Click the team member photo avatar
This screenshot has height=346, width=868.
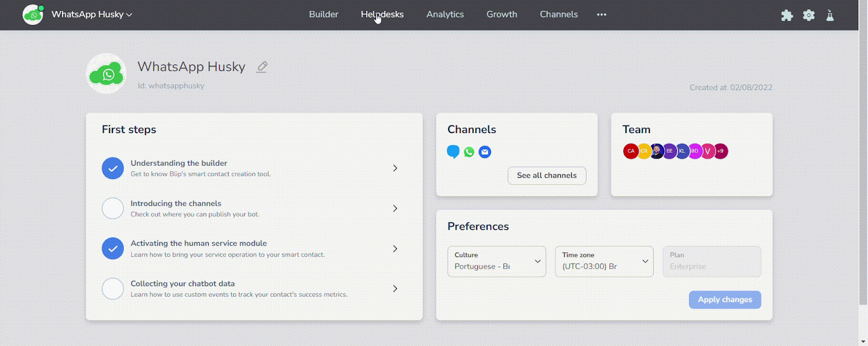[656, 151]
